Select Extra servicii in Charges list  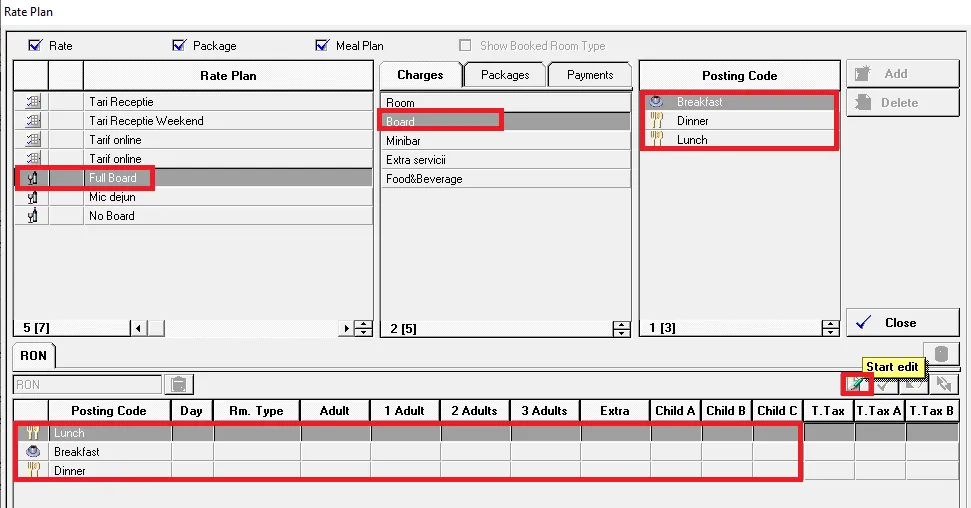pyautogui.click(x=505, y=160)
